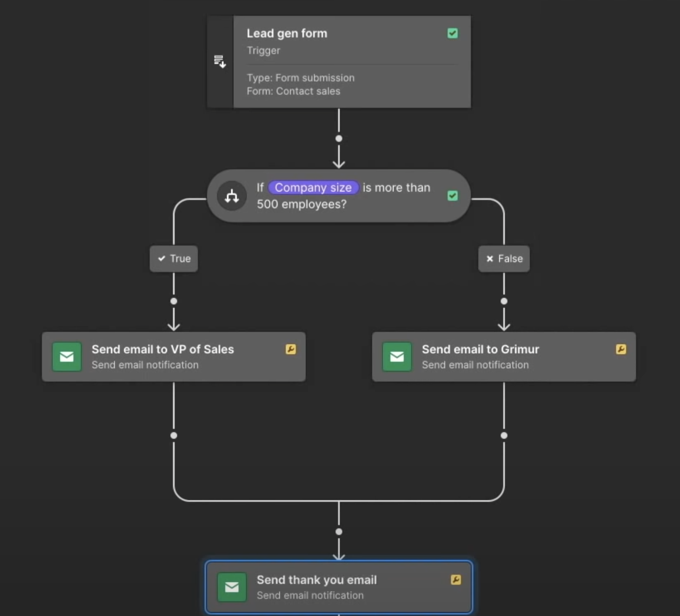The height and width of the screenshot is (616, 680).
Task: Click the envelope icon on Send email to Grimur
Action: (x=397, y=357)
